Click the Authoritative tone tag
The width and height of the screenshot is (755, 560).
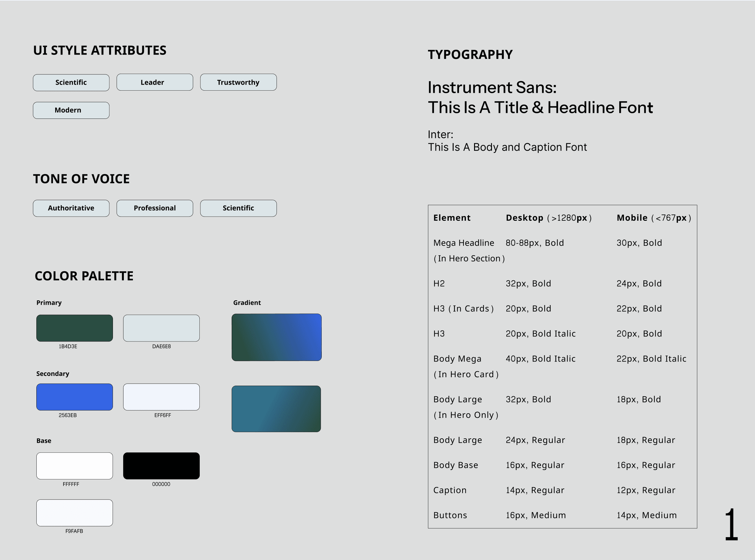71,208
